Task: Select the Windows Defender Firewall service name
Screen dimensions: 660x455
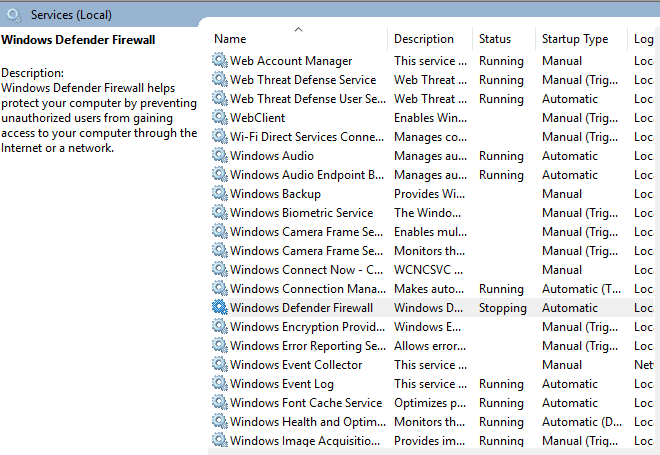Action: (301, 308)
